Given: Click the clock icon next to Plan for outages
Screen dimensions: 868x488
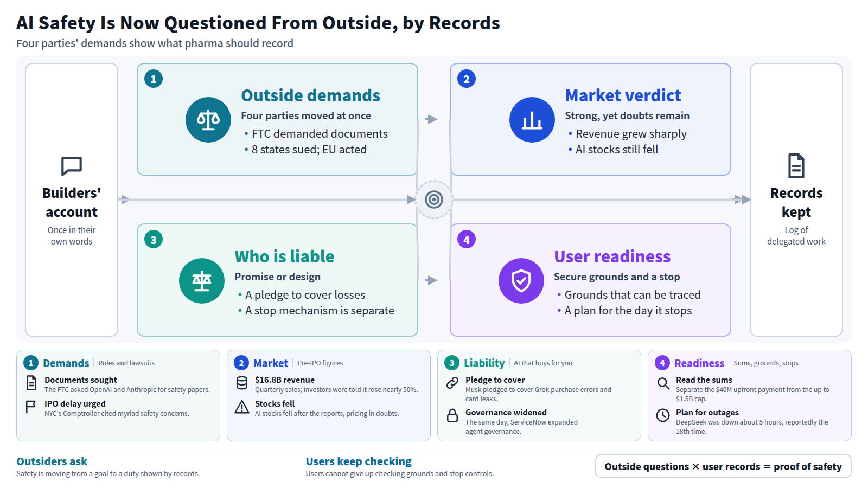Looking at the screenshot, I should click(x=663, y=415).
